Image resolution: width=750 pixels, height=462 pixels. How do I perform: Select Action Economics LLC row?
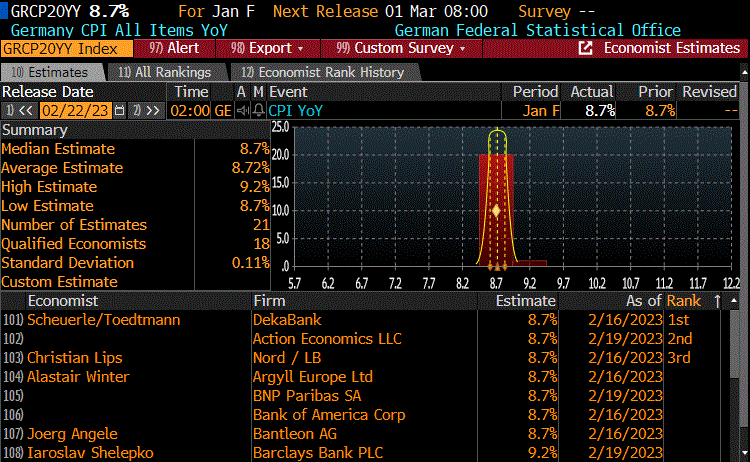tap(327, 339)
